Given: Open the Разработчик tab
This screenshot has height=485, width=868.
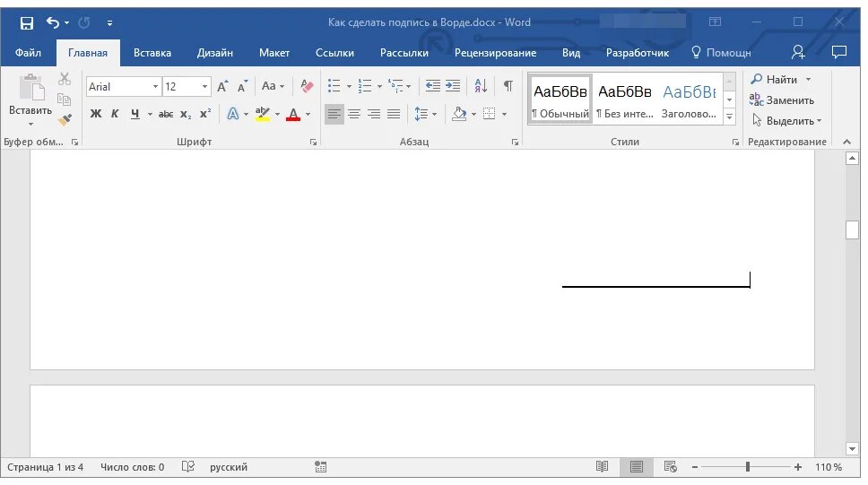Looking at the screenshot, I should [x=638, y=53].
